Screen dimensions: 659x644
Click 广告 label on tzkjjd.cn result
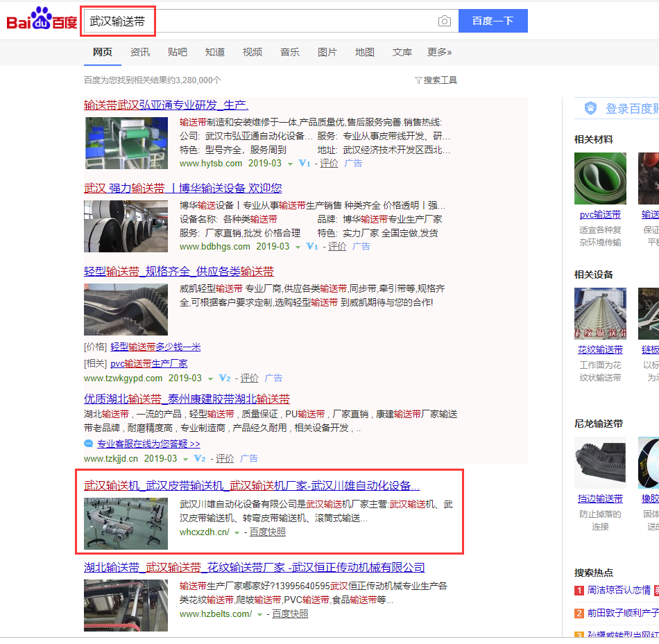pos(249,459)
